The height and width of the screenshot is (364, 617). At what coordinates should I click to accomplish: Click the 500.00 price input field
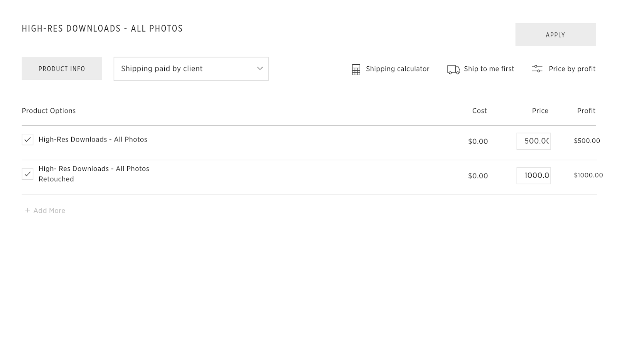tap(533, 141)
